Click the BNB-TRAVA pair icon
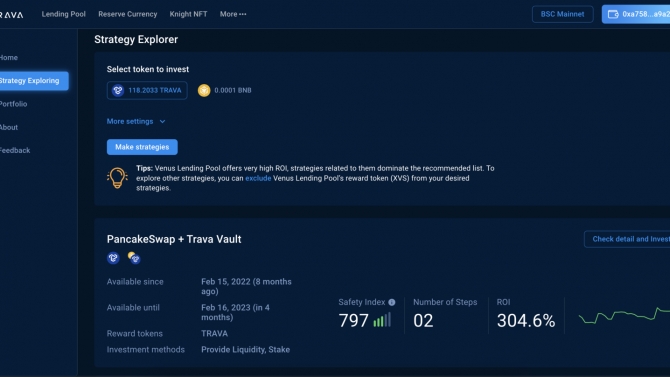 134,258
